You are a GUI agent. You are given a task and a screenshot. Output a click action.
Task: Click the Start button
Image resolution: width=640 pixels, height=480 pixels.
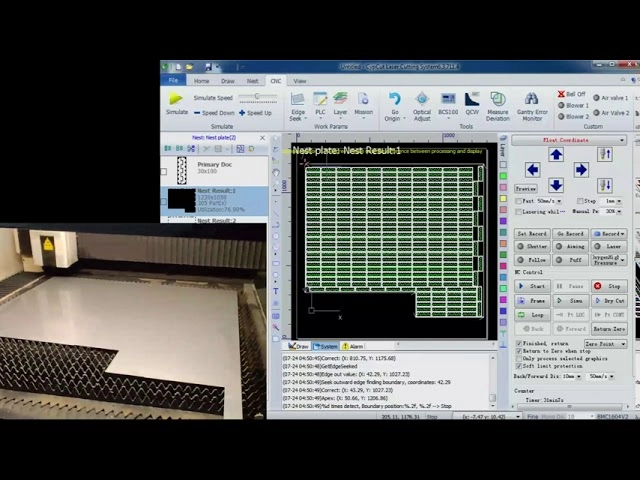point(532,286)
